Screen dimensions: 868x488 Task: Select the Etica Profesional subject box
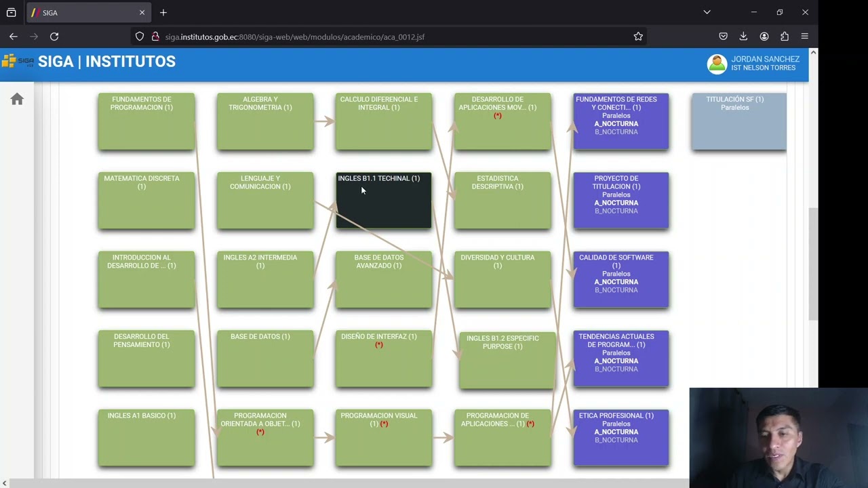(621, 438)
